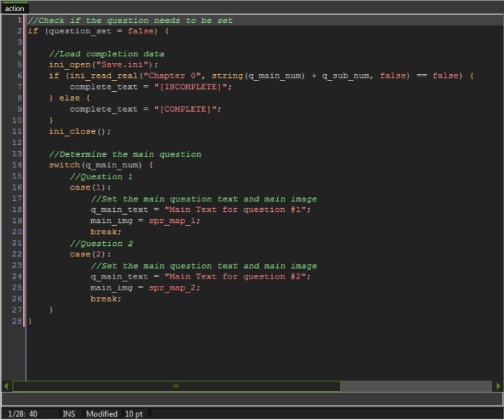Click spr_map_2 on line 25

(x=172, y=287)
